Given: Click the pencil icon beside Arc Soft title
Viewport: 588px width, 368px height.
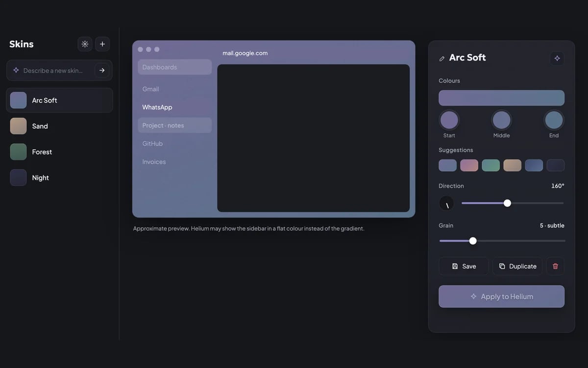Looking at the screenshot, I should point(442,58).
